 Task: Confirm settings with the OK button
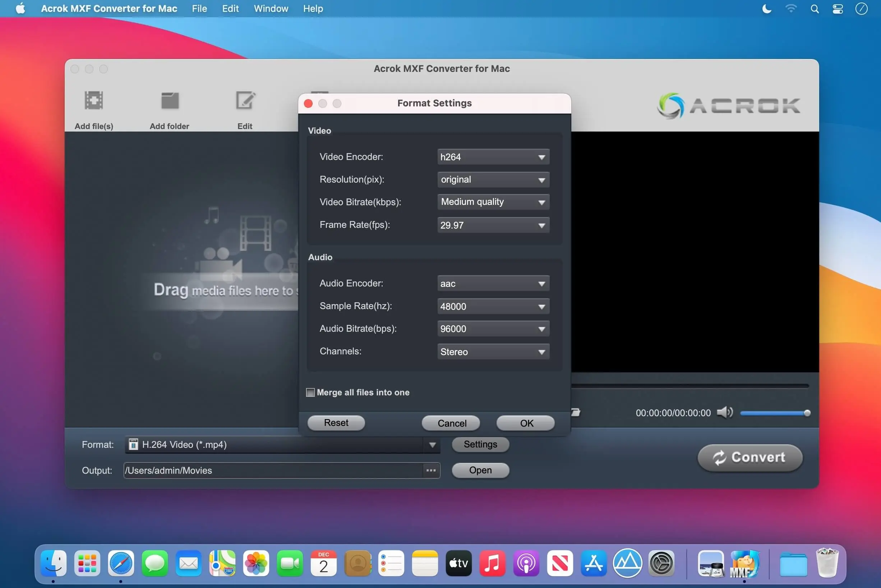point(526,423)
